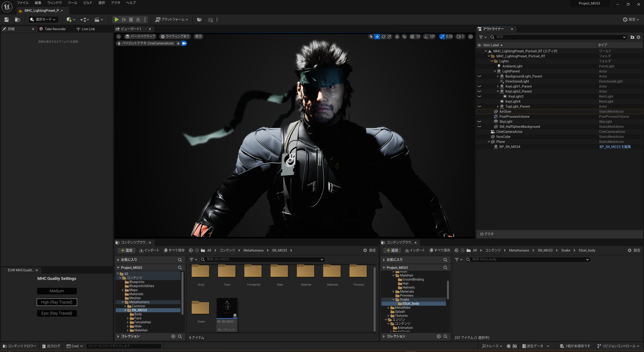The image size is (644, 352).
Task: Toggle grid snapping in viewport toolbar
Action: [412, 37]
